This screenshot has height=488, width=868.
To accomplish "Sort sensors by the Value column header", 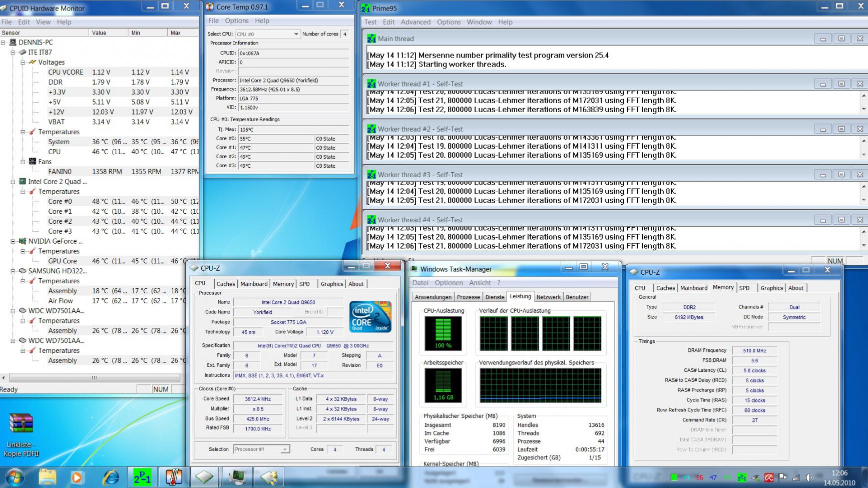I will [x=108, y=33].
